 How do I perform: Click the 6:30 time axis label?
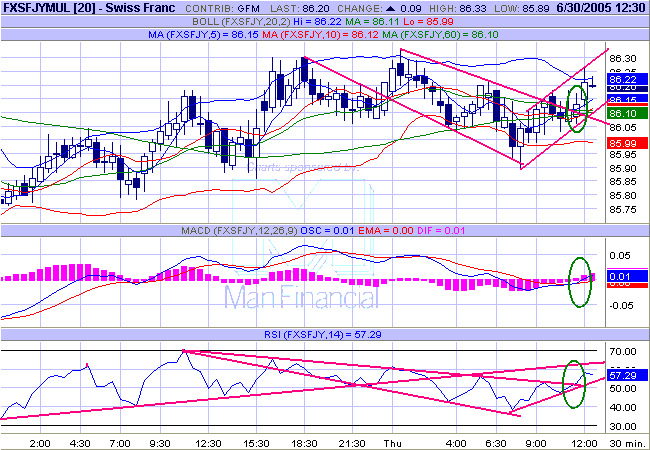pos(496,443)
